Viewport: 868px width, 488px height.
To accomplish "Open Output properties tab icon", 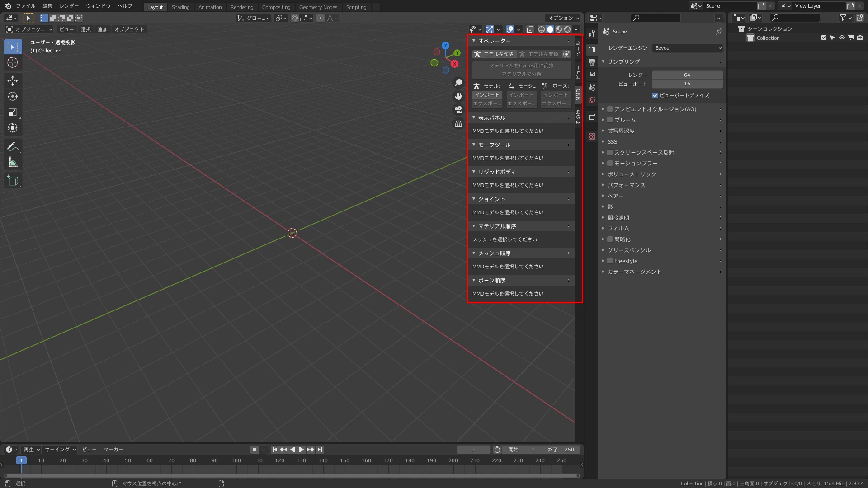I will [x=592, y=62].
